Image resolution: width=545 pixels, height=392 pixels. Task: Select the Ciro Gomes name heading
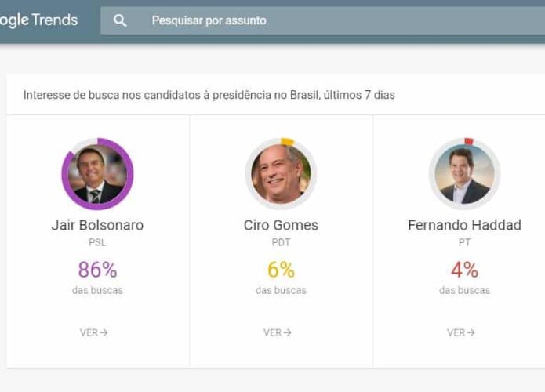281,225
